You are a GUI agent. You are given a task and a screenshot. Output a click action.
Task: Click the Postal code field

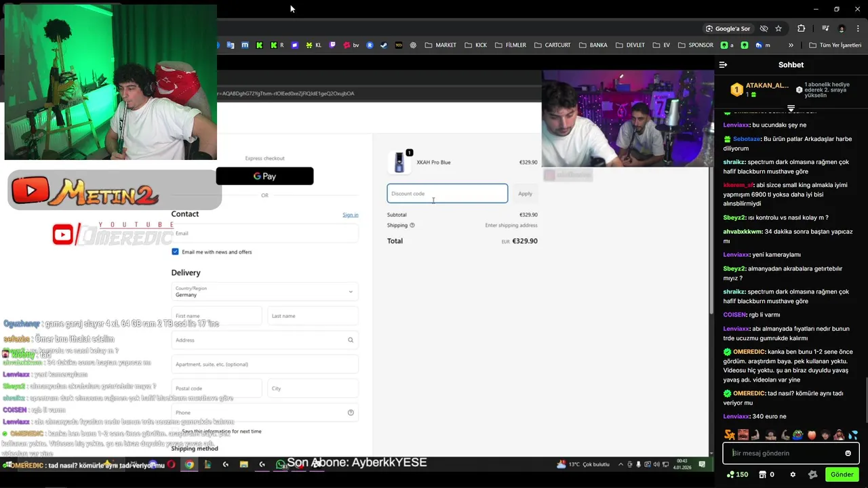(216, 388)
